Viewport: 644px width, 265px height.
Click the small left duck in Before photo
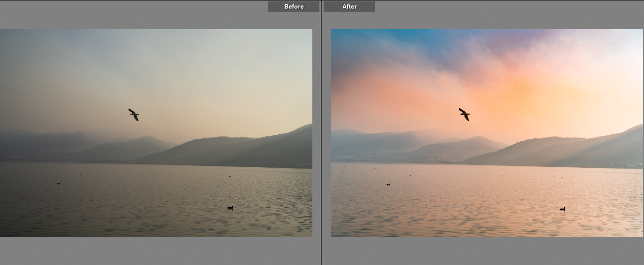(x=59, y=183)
